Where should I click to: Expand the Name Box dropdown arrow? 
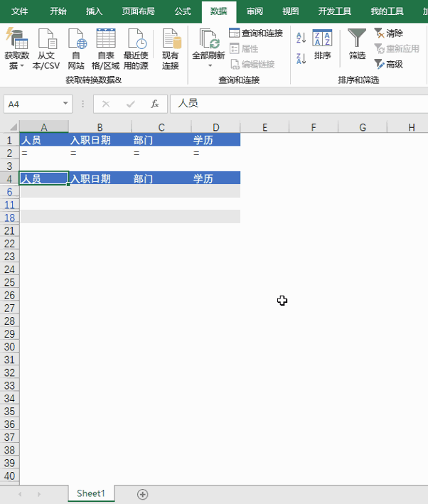point(66,104)
